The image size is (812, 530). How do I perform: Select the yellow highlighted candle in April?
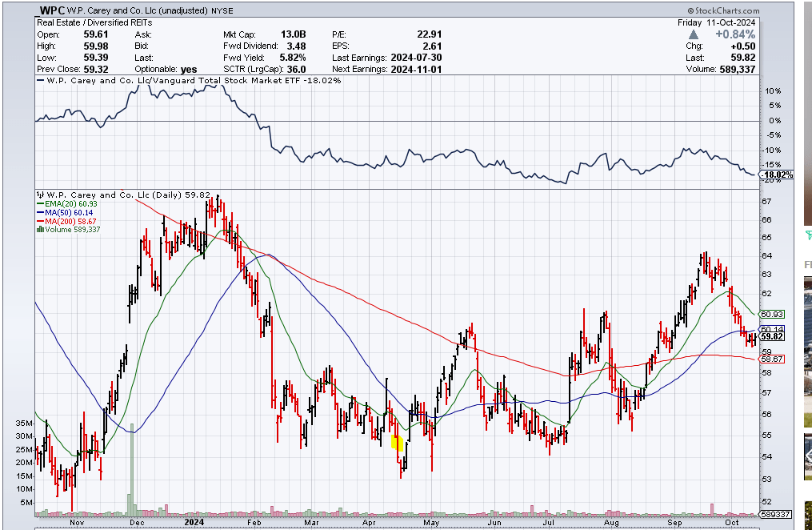[398, 442]
